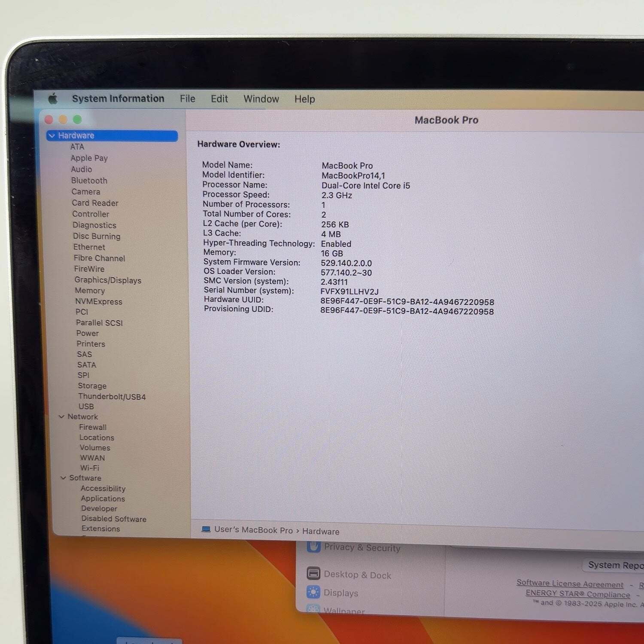Select SPI in the sidebar

[x=84, y=375]
